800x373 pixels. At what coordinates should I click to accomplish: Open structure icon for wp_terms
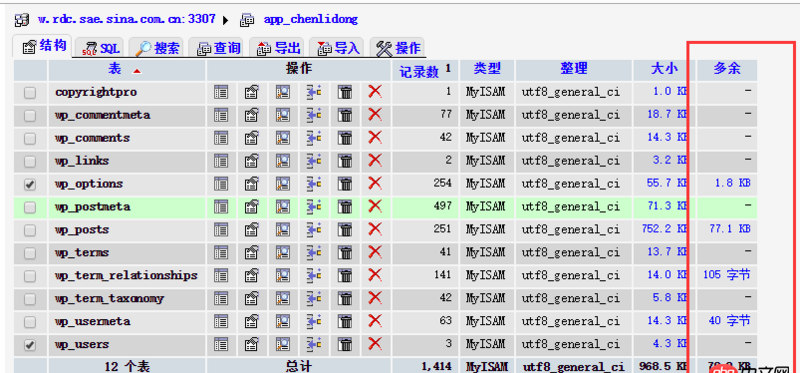[x=252, y=253]
